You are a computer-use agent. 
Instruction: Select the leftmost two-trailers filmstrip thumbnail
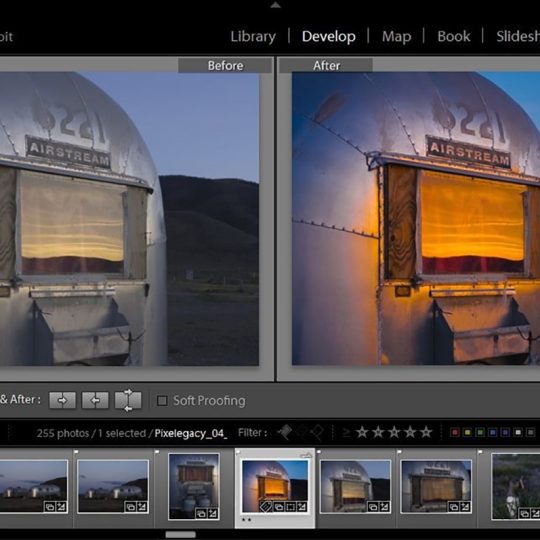tap(34, 486)
